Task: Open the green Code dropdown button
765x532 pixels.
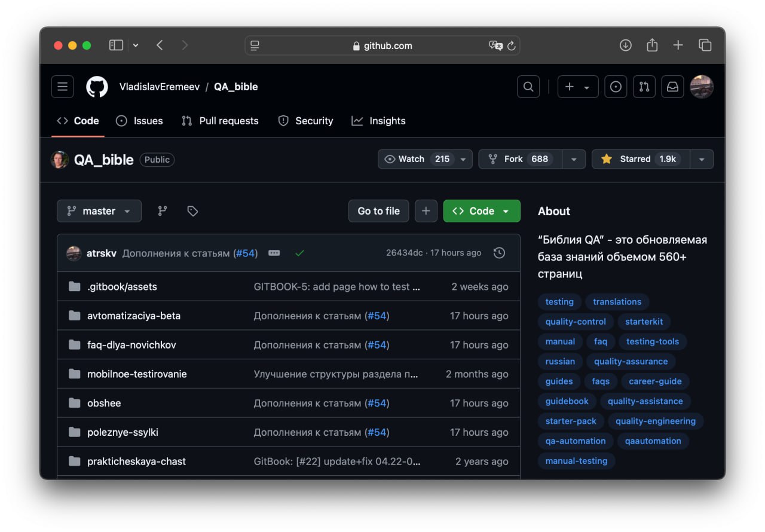Action: [x=482, y=211]
